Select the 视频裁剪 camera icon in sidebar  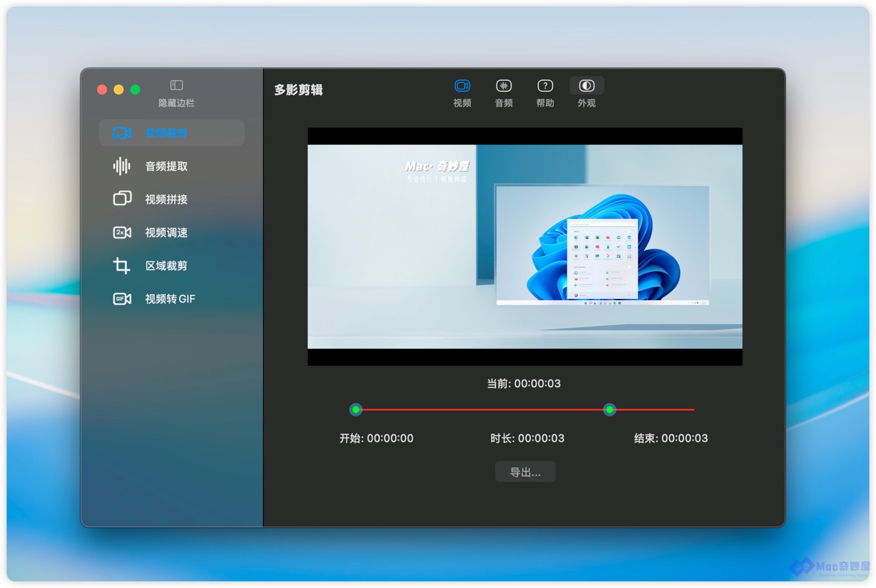(122, 133)
